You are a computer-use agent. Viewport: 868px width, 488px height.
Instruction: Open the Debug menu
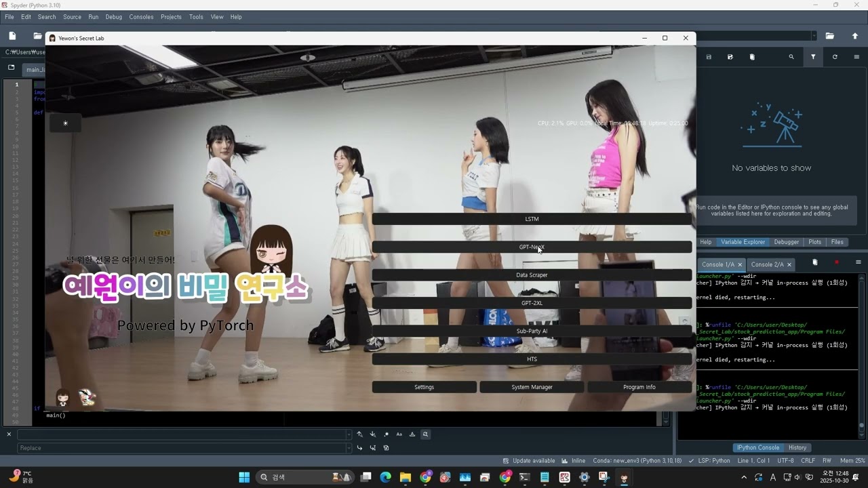[114, 17]
